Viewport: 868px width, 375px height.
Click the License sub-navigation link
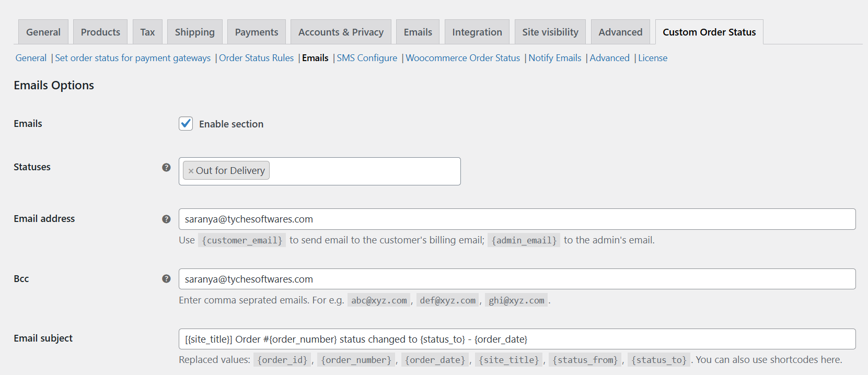(652, 58)
